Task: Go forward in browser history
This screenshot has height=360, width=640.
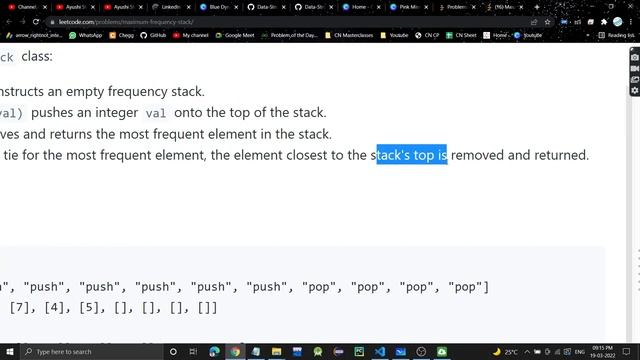Action: [22, 22]
